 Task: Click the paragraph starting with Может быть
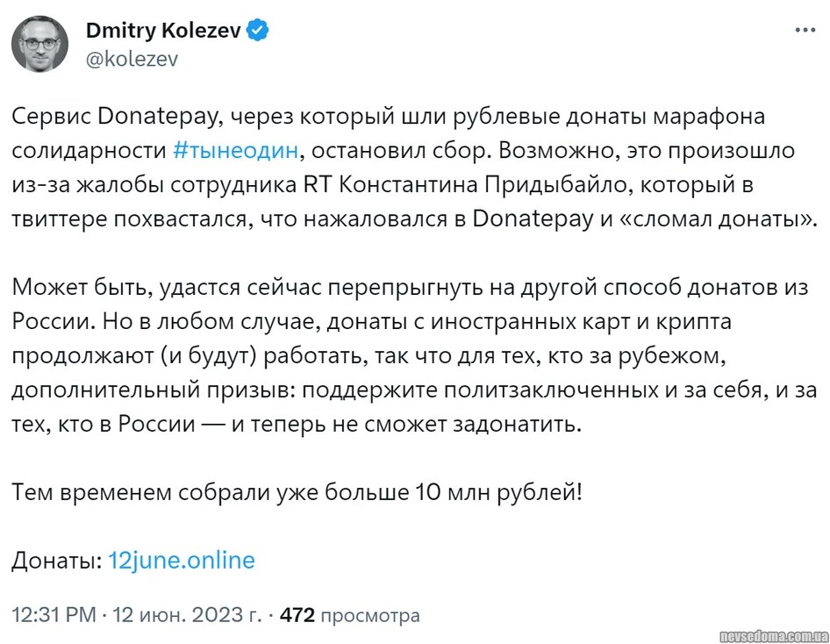pyautogui.click(x=412, y=355)
